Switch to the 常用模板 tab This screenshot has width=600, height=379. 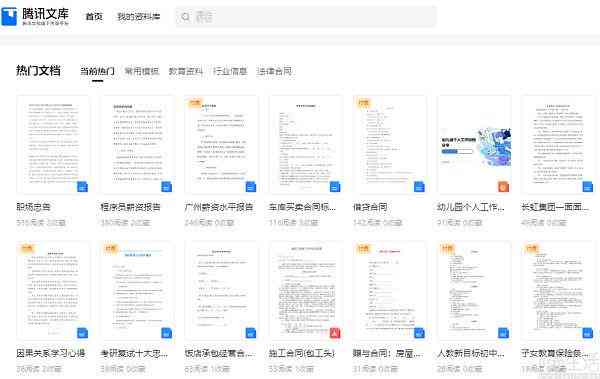click(x=142, y=71)
